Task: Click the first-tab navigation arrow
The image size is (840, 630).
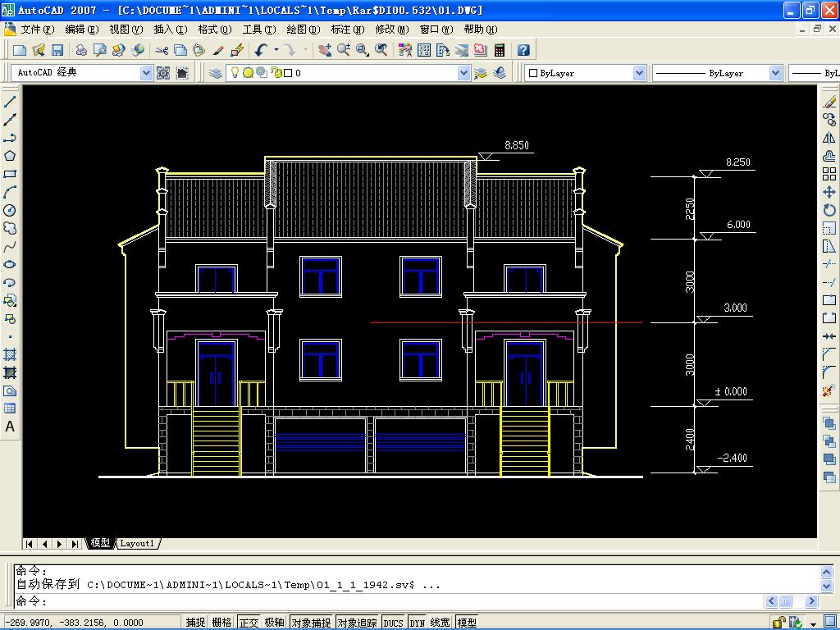Action: pyautogui.click(x=30, y=544)
